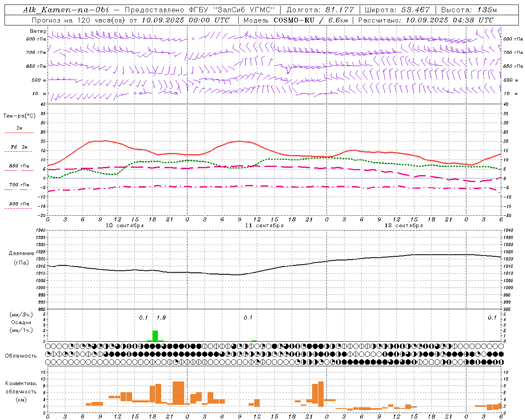The height and width of the screenshot is (420, 525).
Task: Click the model label COSMO-RU / 6.6км
Action: tap(311, 20)
